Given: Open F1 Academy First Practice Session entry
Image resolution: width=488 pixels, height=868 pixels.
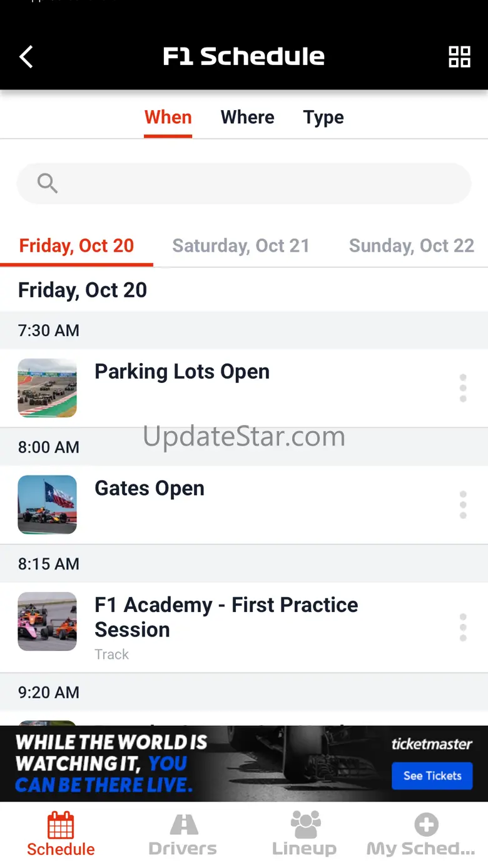Looking at the screenshot, I should coord(244,628).
